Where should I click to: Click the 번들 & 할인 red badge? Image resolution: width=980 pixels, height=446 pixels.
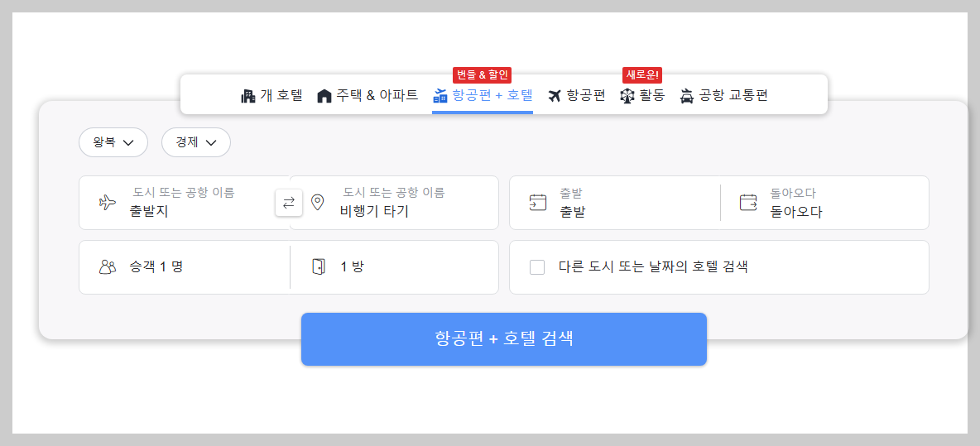pyautogui.click(x=483, y=75)
